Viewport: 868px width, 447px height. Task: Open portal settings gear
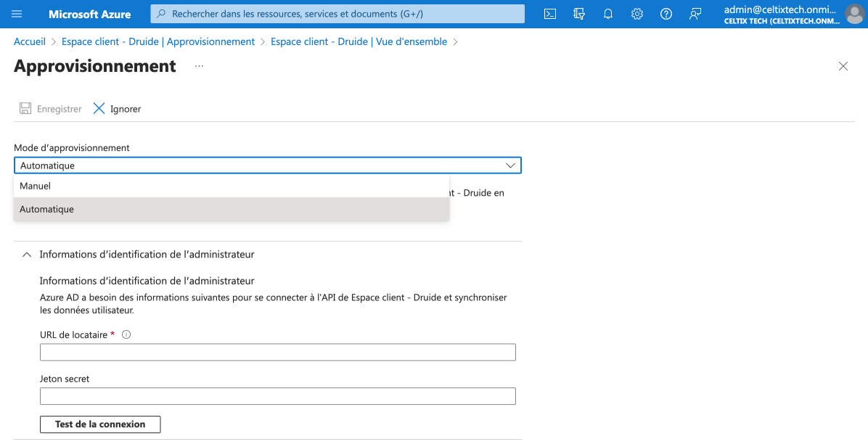coord(637,14)
